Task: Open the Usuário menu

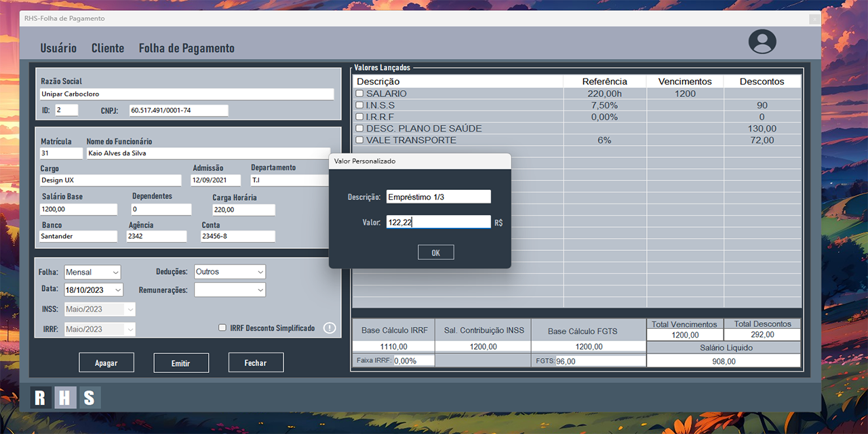Action: [x=58, y=48]
